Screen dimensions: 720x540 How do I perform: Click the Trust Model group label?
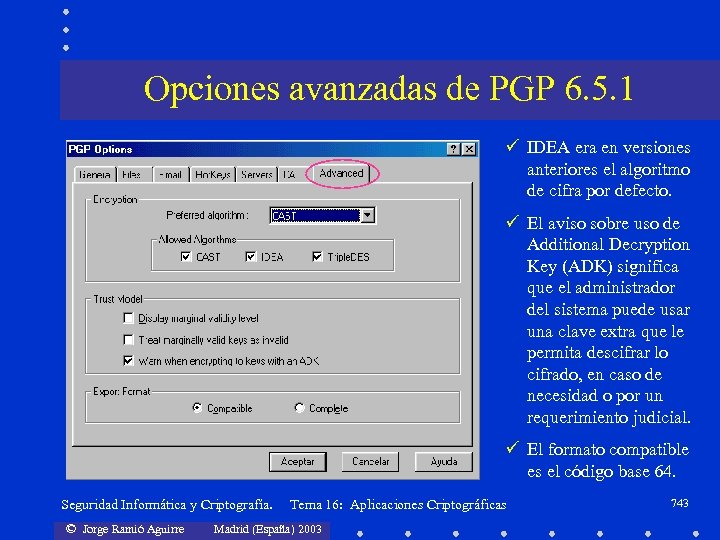118,299
